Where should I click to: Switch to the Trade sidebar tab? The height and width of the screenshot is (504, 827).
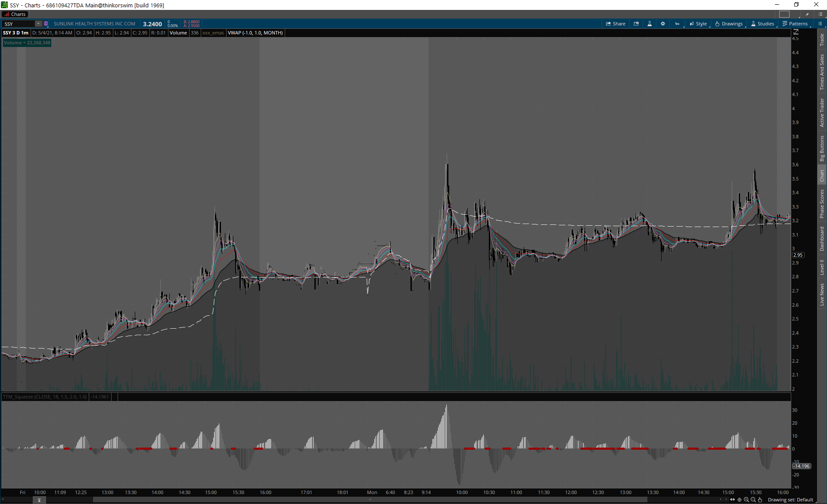click(x=822, y=40)
